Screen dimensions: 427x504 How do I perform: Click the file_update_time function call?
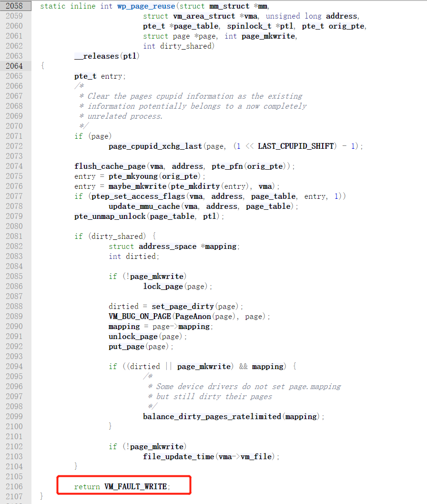179,456
